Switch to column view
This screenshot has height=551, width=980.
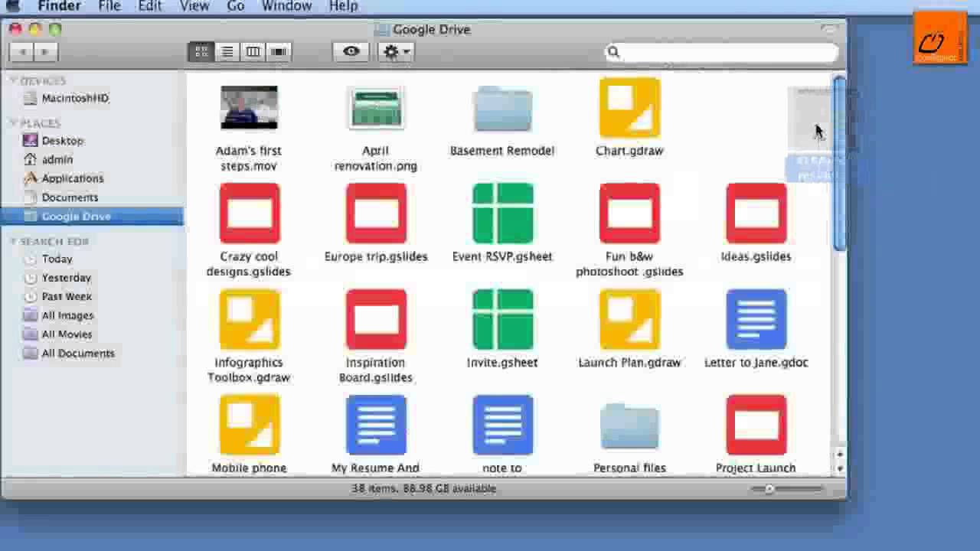click(x=253, y=51)
